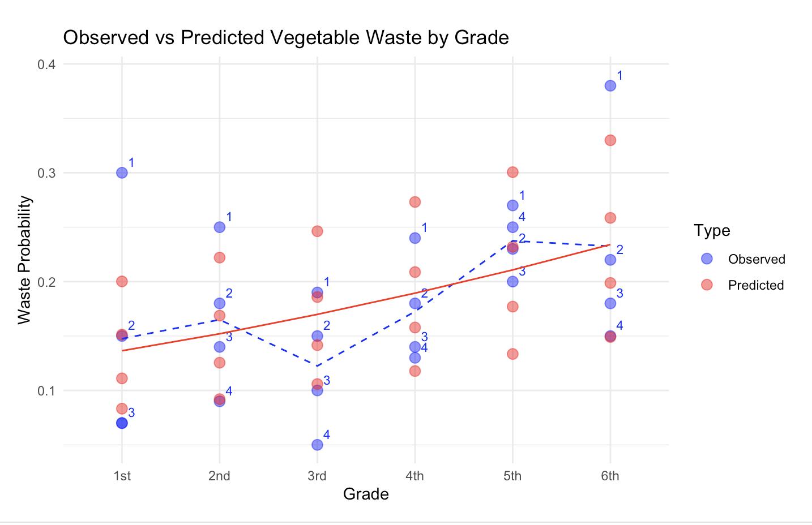This screenshot has height=525, width=812.
Task: Click the chart title text
Action: coord(286,37)
